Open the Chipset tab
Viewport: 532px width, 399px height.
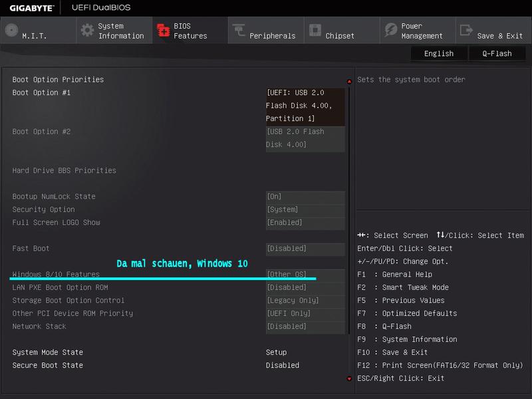pyautogui.click(x=342, y=30)
